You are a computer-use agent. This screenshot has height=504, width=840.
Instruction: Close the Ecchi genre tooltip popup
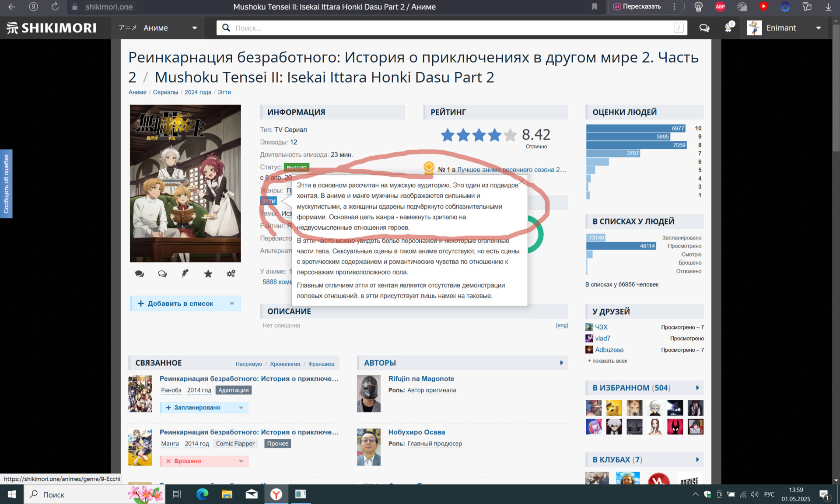click(x=521, y=181)
